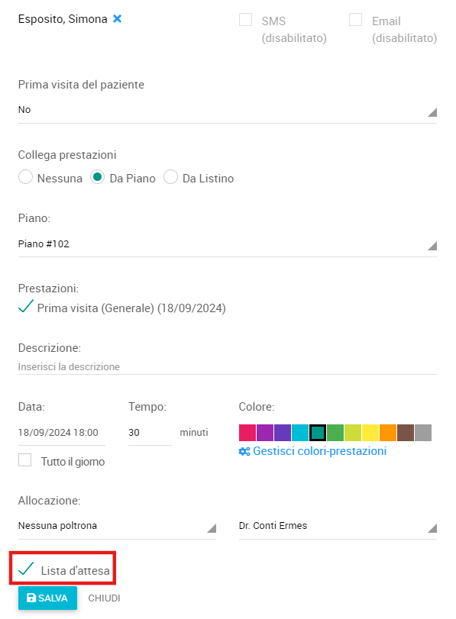
Task: Open the Nessuna poltrona allocation dropdown
Action: click(117, 526)
